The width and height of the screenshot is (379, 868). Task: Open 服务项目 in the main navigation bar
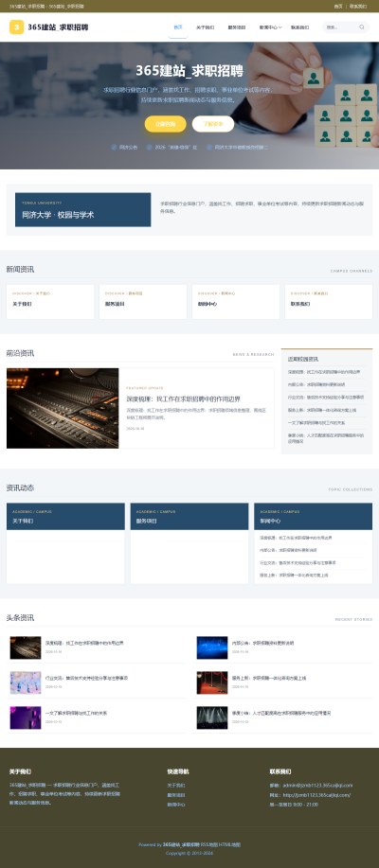coord(237,27)
